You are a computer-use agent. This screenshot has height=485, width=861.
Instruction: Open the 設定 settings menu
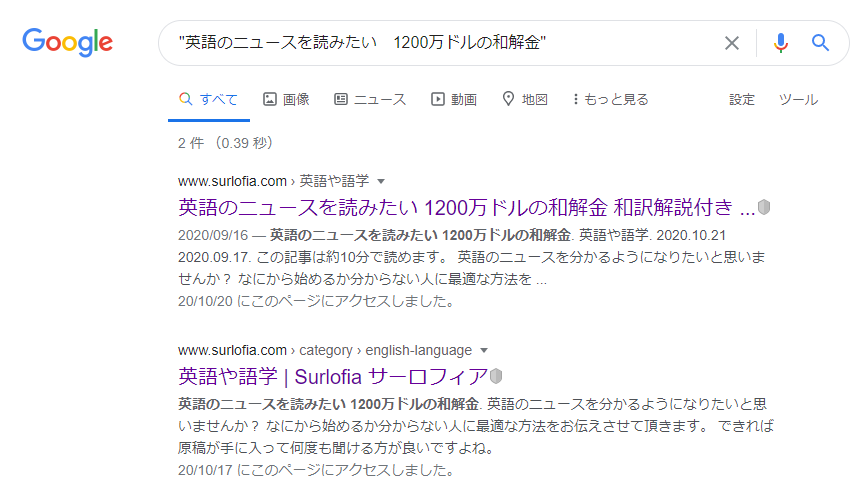[x=742, y=99]
